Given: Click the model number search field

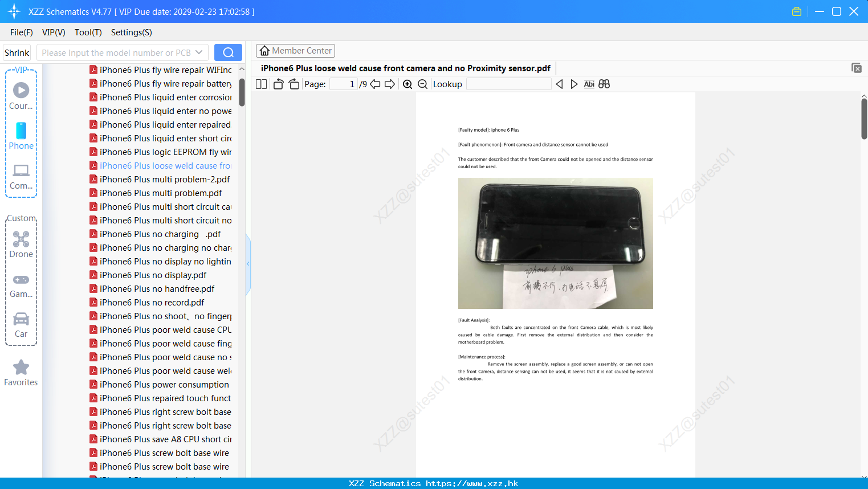Looking at the screenshot, I should [116, 52].
